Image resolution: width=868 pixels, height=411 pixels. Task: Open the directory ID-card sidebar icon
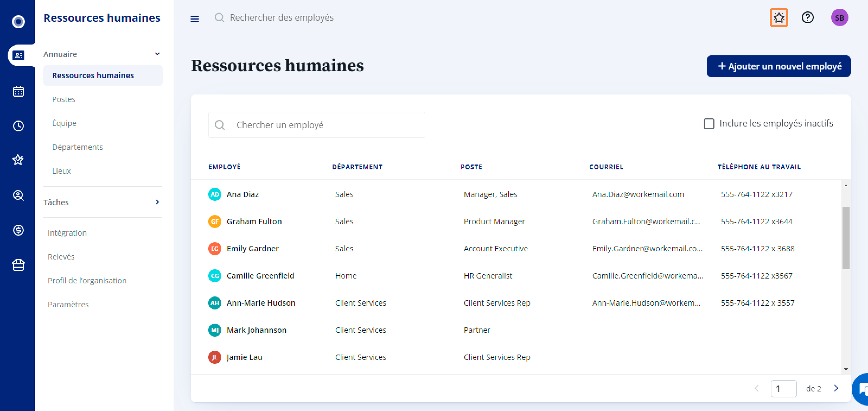click(18, 55)
